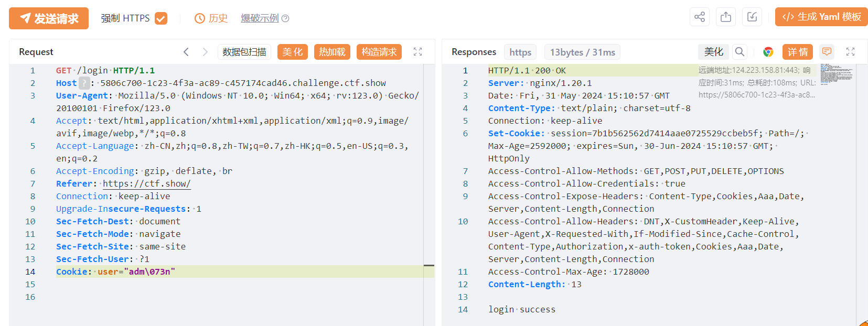The height and width of the screenshot is (326, 868).
Task: Toggle the 强制 HTTPS checkbox
Action: 161,18
